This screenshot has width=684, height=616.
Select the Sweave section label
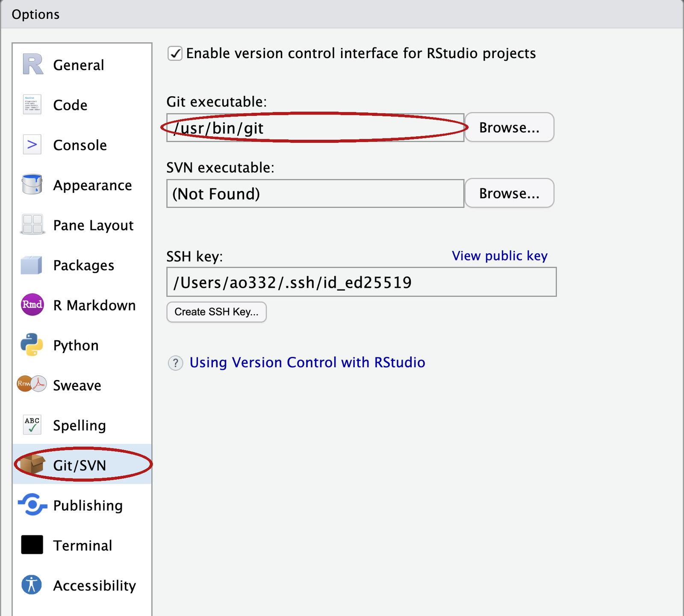(x=77, y=386)
